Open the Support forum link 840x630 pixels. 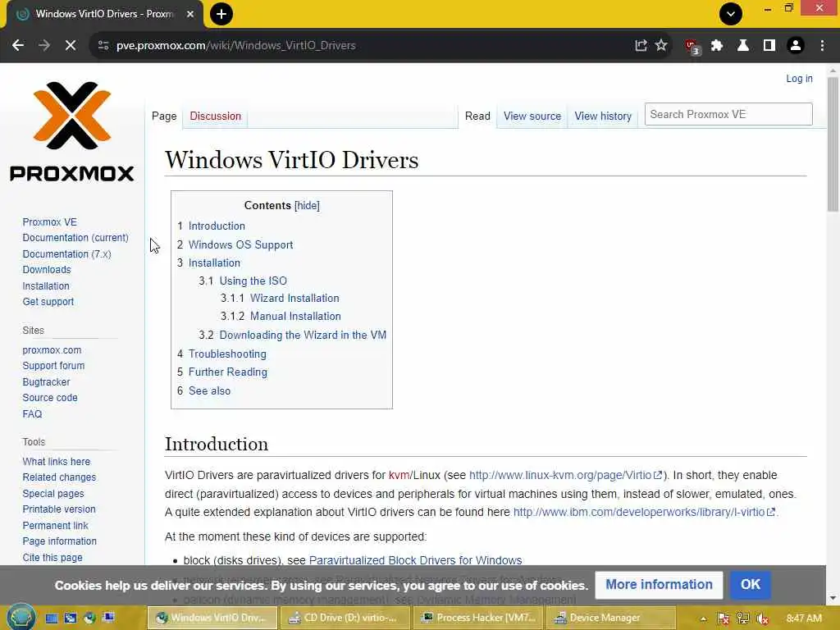(53, 366)
